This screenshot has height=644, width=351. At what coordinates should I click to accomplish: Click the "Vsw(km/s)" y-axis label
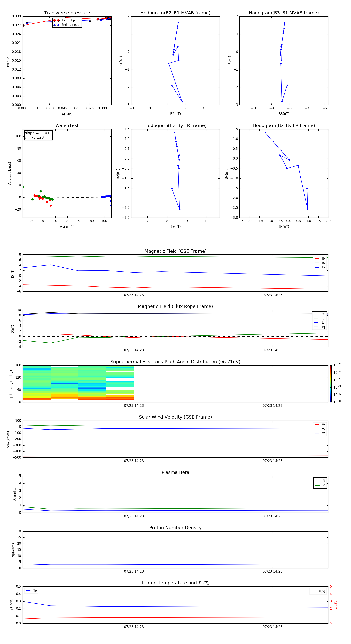coord(8,439)
